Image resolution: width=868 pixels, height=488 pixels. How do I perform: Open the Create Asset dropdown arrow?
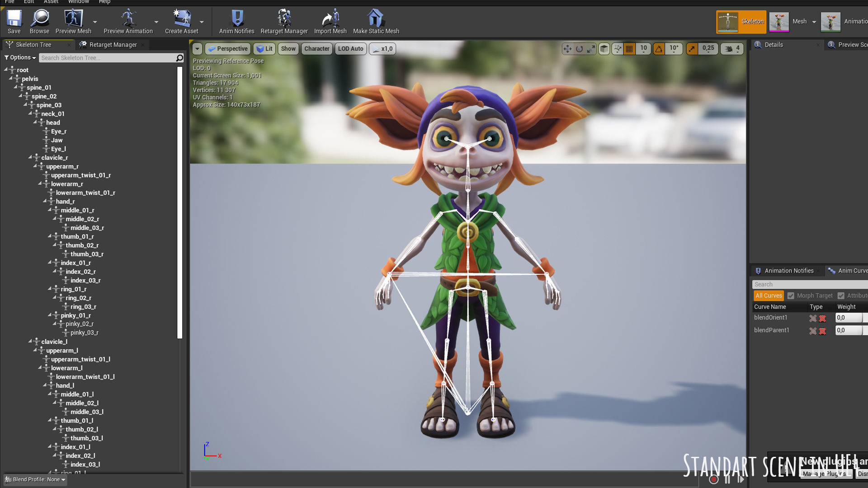pos(202,22)
